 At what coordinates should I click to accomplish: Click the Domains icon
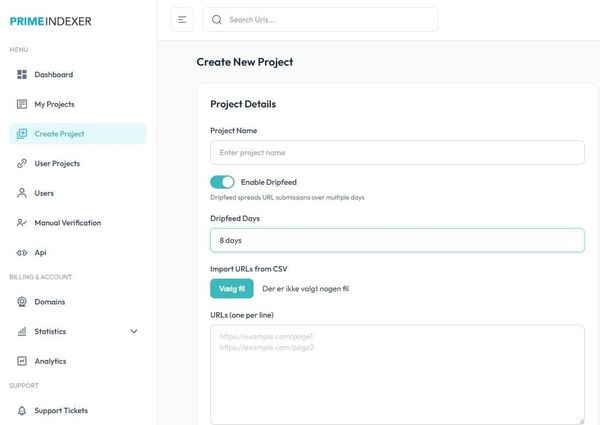click(22, 302)
